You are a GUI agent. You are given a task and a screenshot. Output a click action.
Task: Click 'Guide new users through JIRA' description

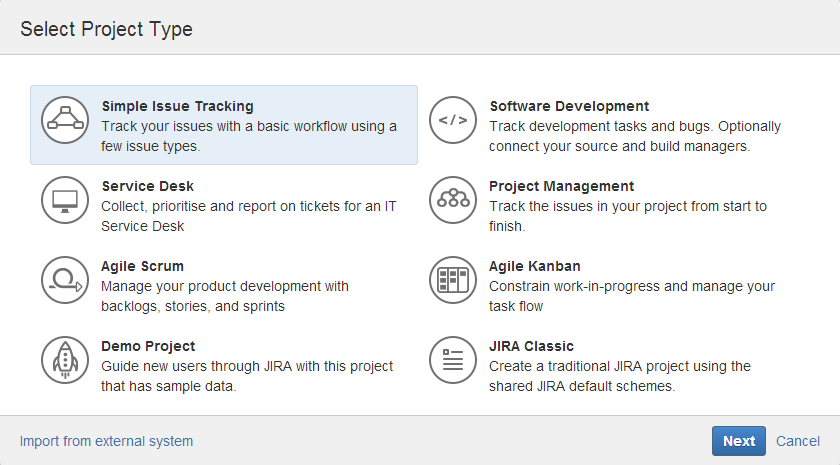(x=247, y=376)
